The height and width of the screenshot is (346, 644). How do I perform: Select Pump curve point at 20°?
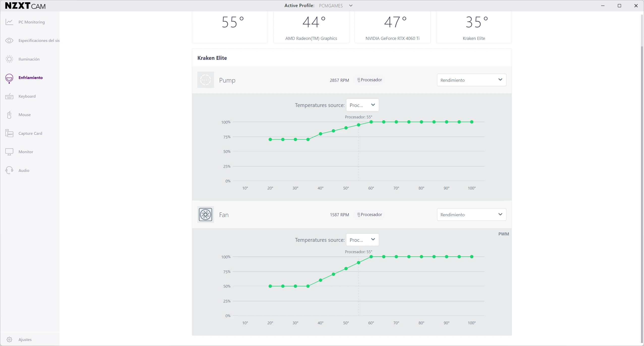[270, 139]
